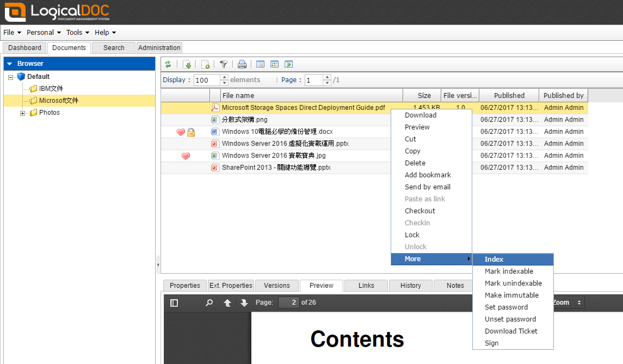
Task: Collapse the Browser panel section
Action: point(10,64)
